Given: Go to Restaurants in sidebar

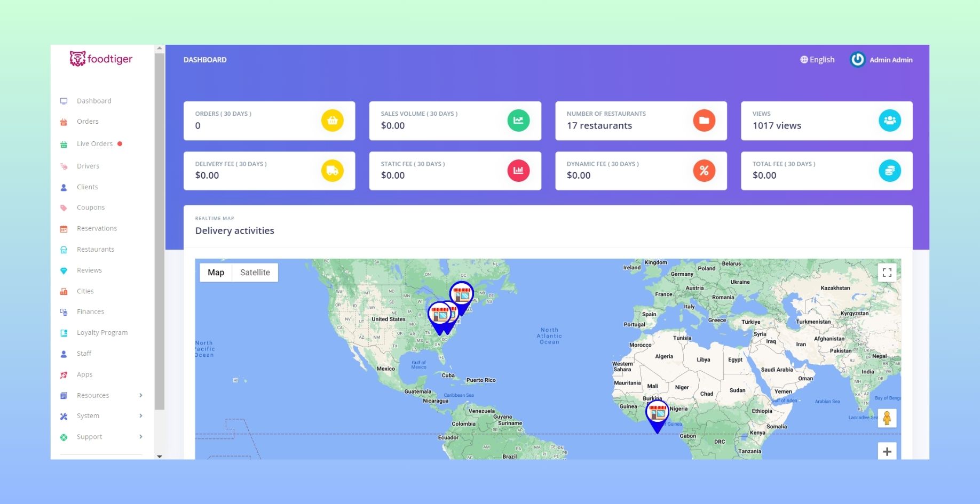Looking at the screenshot, I should [95, 249].
